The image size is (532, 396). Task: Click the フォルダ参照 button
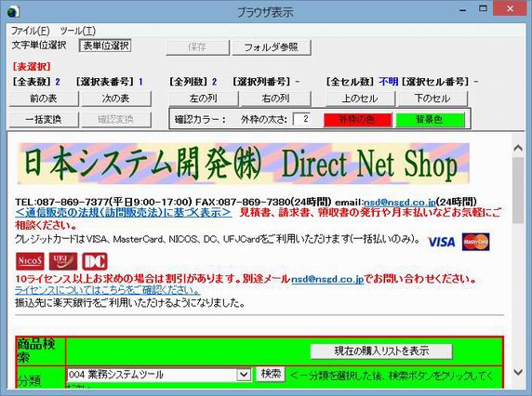271,47
